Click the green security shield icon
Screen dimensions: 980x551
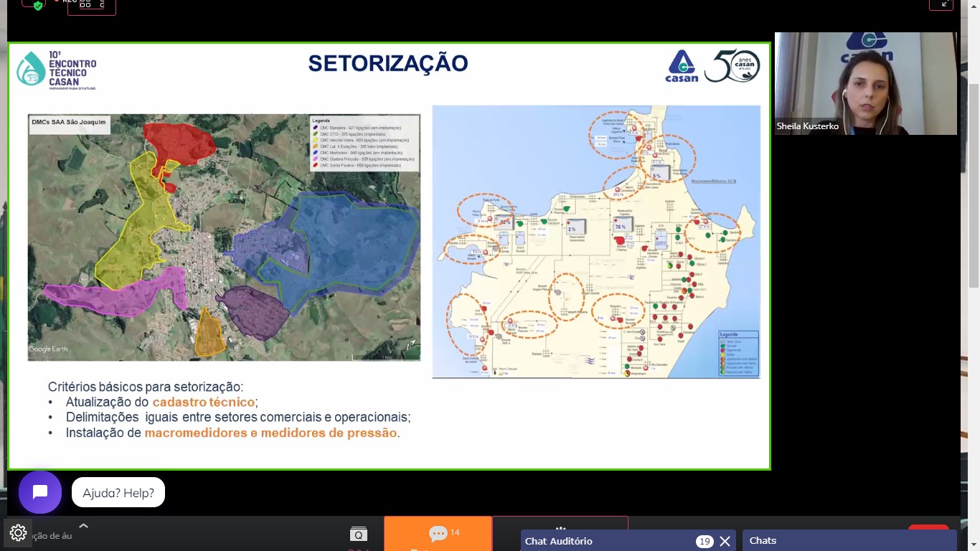pyautogui.click(x=38, y=6)
